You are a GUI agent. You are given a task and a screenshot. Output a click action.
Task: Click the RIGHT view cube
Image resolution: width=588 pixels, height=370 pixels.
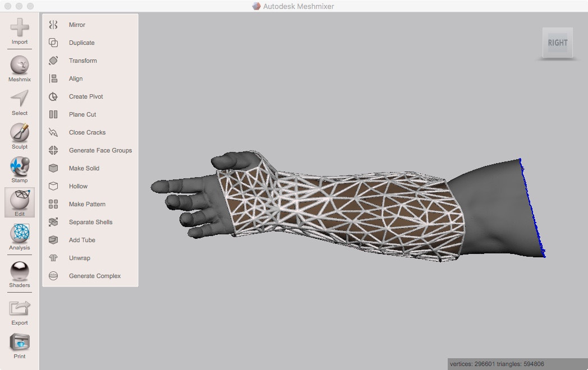click(x=557, y=43)
